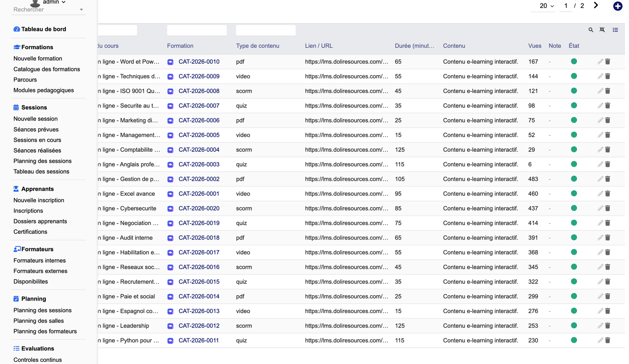Expand the admin user dropdown

pos(54,2)
